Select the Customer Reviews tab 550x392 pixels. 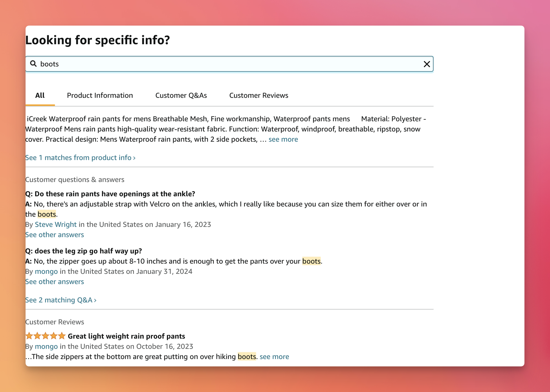258,95
